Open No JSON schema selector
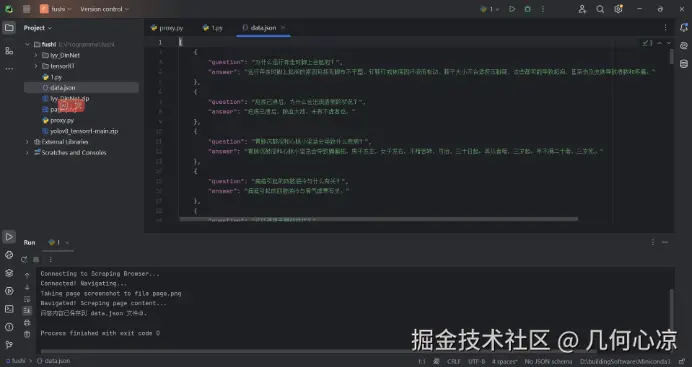Image resolution: width=692 pixels, height=367 pixels. pyautogui.click(x=548, y=361)
